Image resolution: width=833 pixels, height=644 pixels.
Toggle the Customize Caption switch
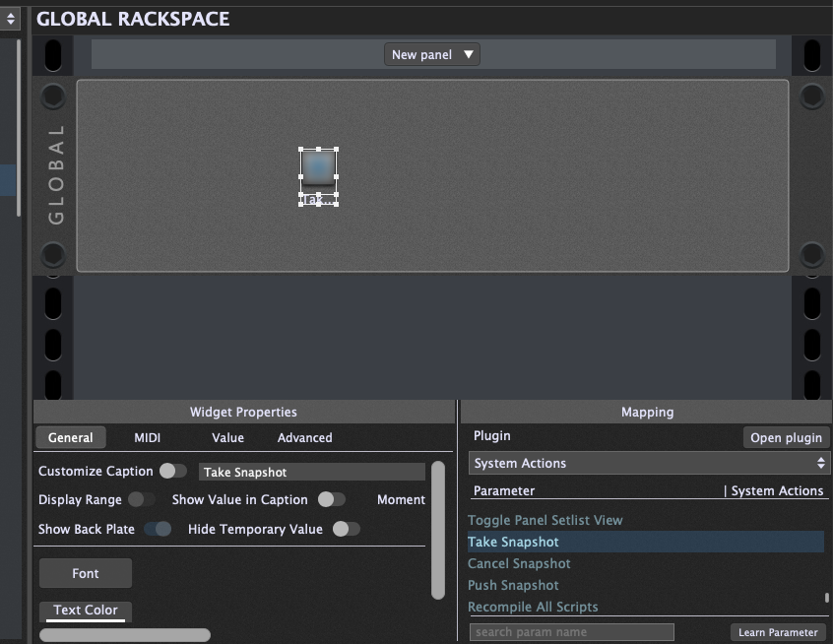173,472
